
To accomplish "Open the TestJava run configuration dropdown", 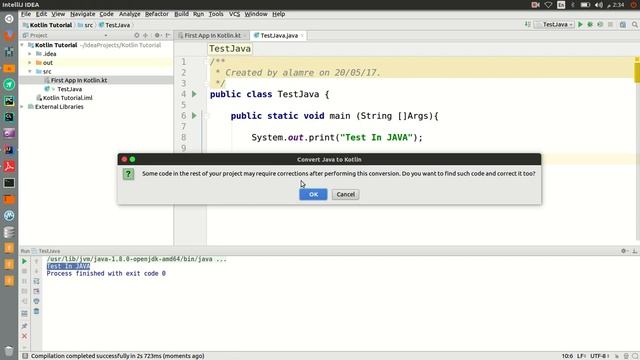I will [555, 24].
